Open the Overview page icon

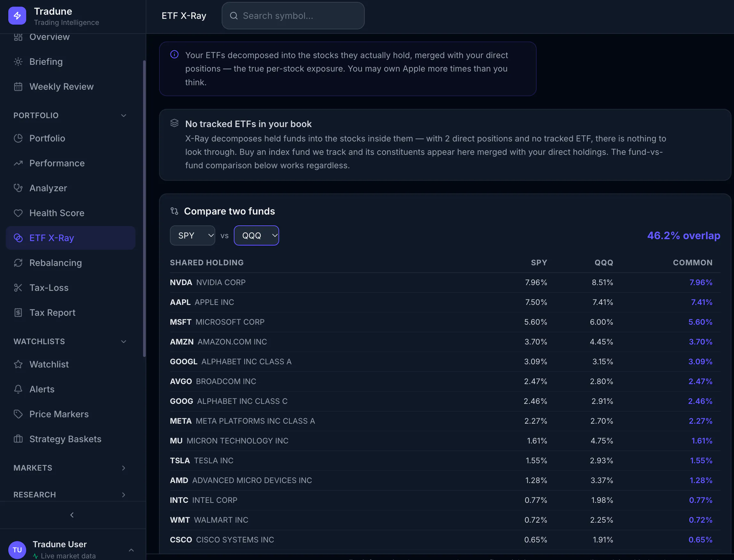[18, 37]
